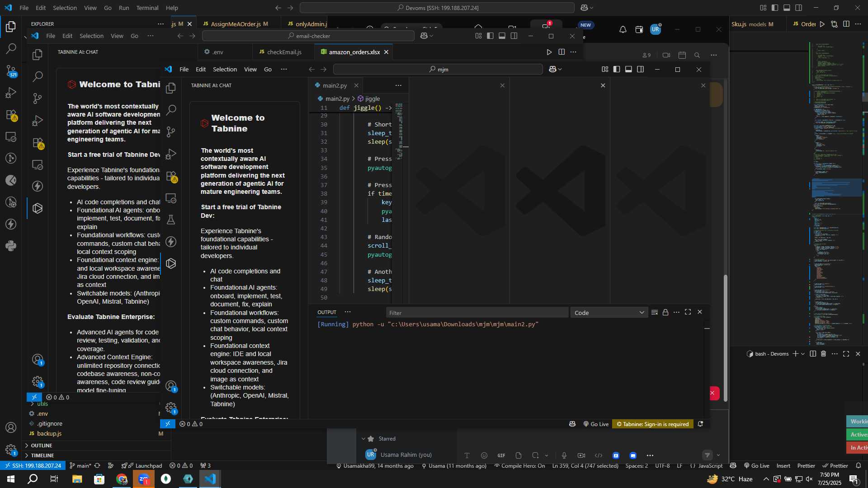
Task: Open Copilot dropdown chevron in mjm title bar
Action: 560,69
